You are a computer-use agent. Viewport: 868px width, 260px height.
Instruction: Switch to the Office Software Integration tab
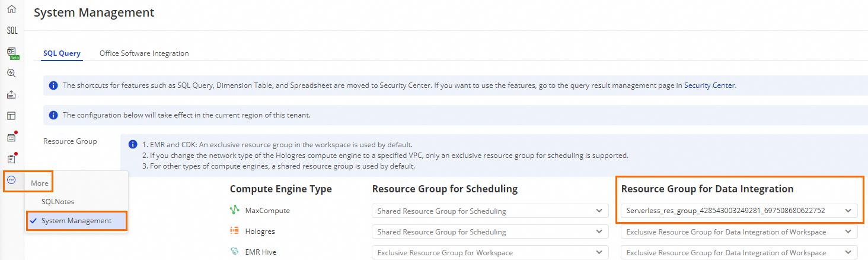(x=144, y=53)
